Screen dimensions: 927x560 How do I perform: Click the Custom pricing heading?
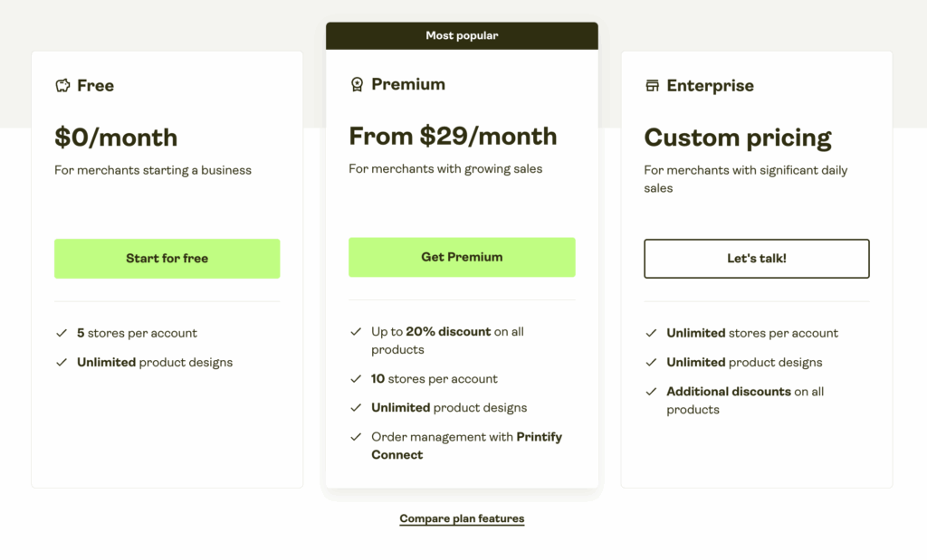(737, 138)
